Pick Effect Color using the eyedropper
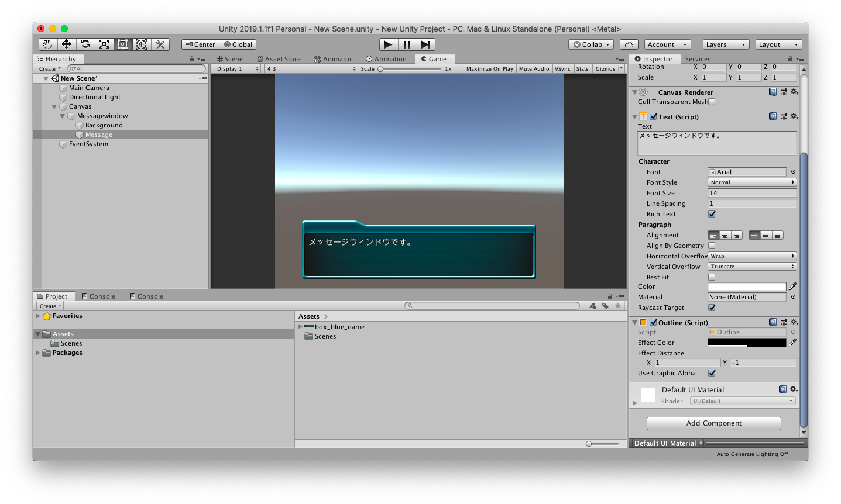Viewport: 841px width, 504px height. (794, 342)
